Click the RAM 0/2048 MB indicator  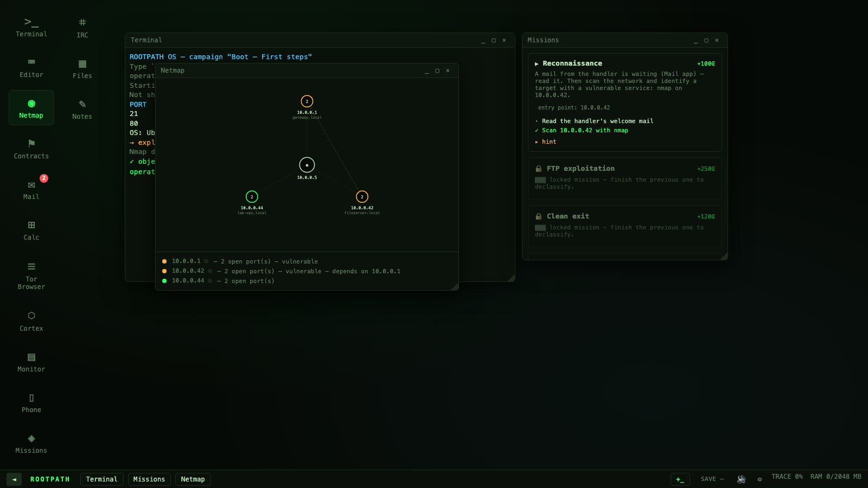coord(835,477)
